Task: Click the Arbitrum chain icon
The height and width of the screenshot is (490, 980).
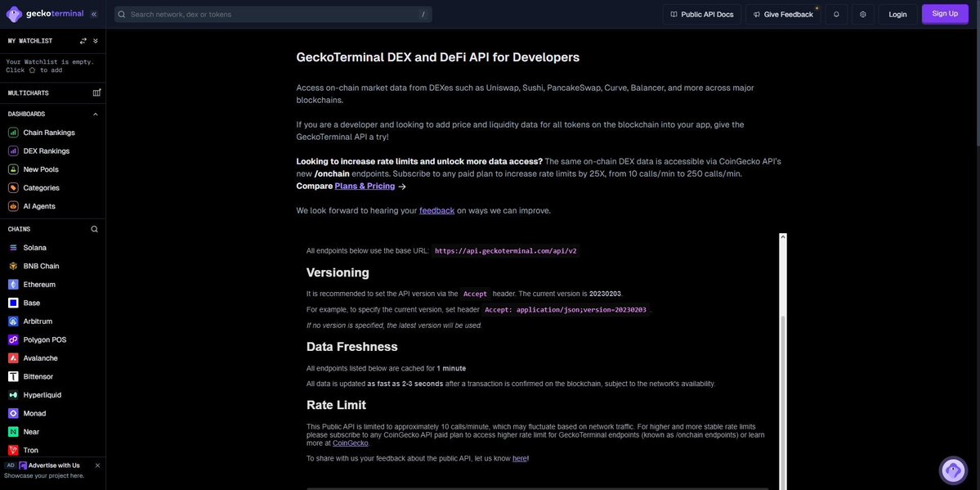Action: (13, 321)
